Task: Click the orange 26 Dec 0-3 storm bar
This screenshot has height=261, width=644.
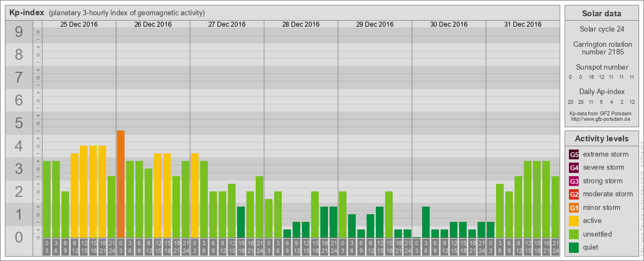Action: point(121,184)
